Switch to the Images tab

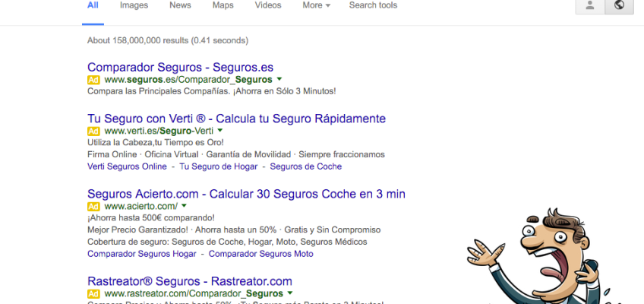click(x=134, y=5)
